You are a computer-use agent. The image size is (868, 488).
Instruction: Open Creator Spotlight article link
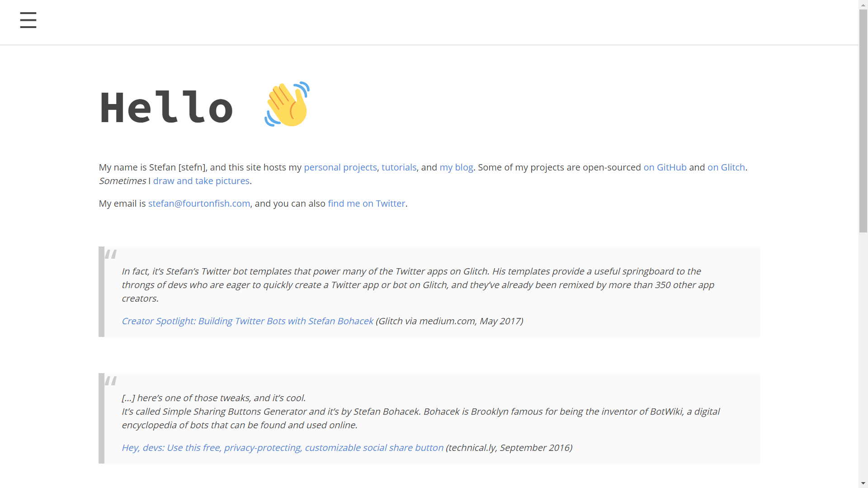247,321
